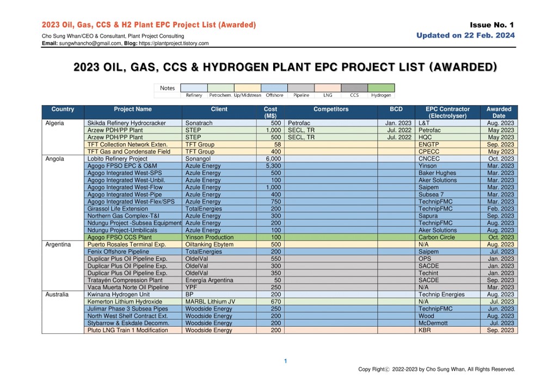Image resolution: width=554 pixels, height=392 pixels.
Task: Click the Cost (M$) column header
Action: click(x=270, y=112)
